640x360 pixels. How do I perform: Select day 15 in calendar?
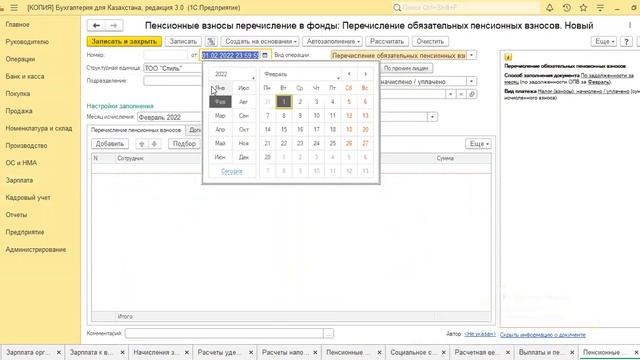coord(284,129)
